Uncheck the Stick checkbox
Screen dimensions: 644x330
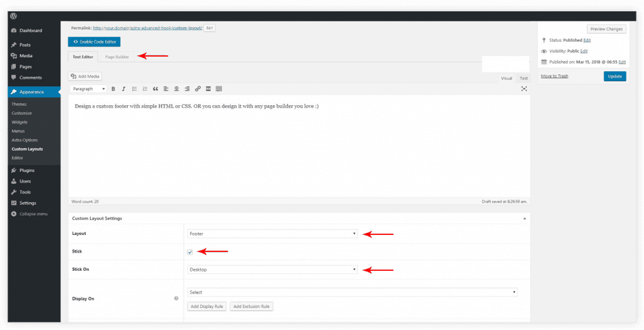(190, 252)
